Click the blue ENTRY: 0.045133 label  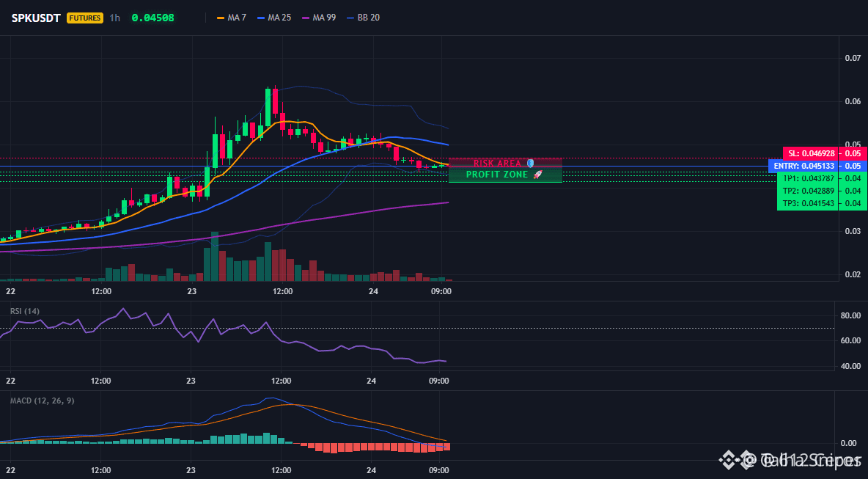click(x=802, y=166)
